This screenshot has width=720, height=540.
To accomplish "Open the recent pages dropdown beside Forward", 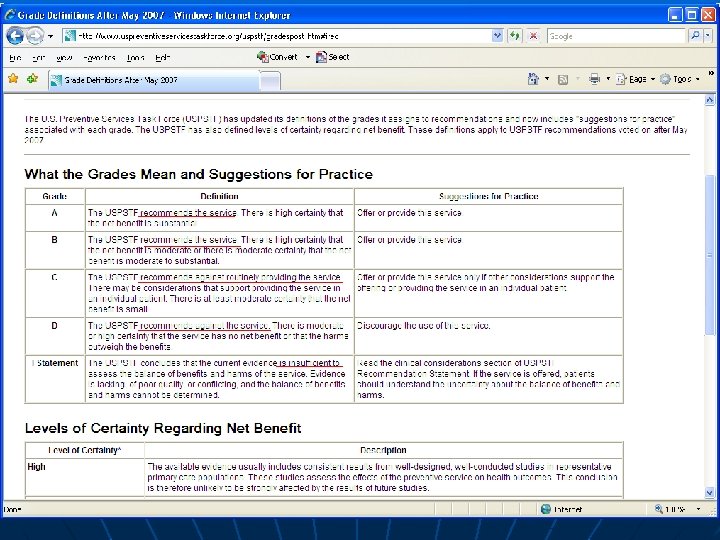I will coord(51,36).
